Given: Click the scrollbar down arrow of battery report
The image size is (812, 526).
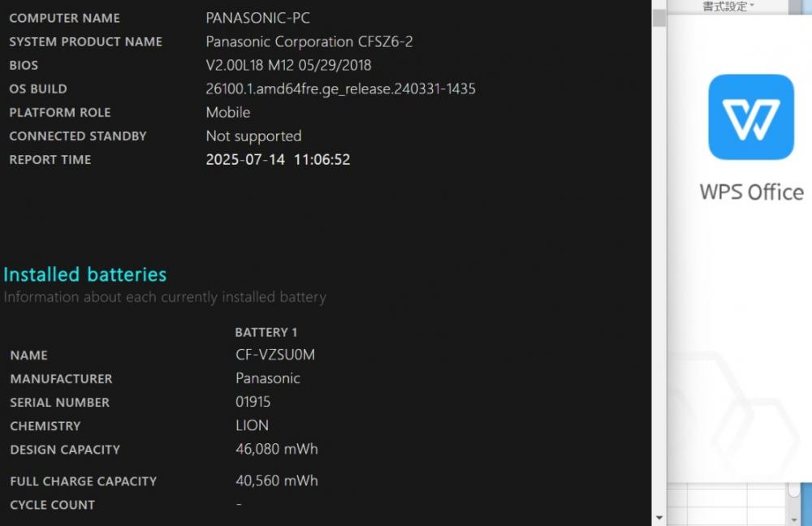Looking at the screenshot, I should point(659,517).
